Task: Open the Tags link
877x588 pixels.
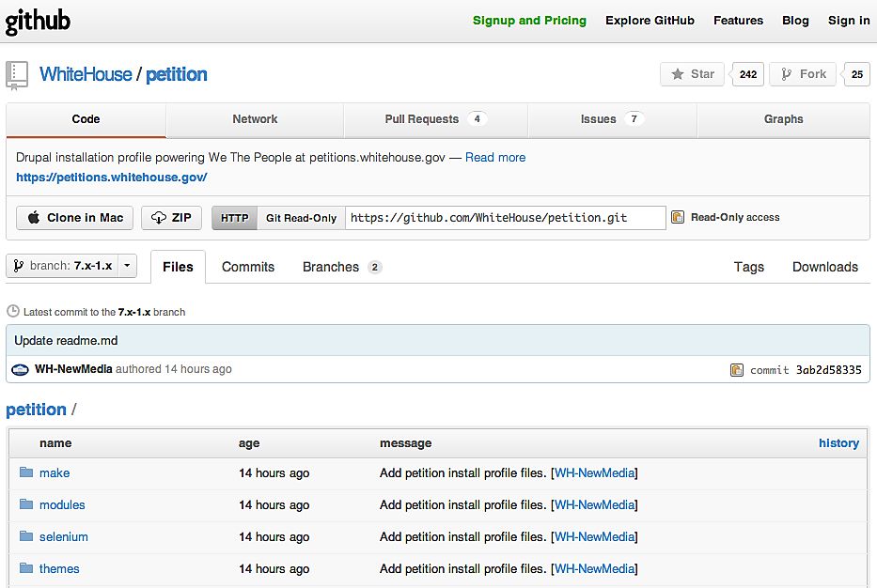Action: (749, 267)
